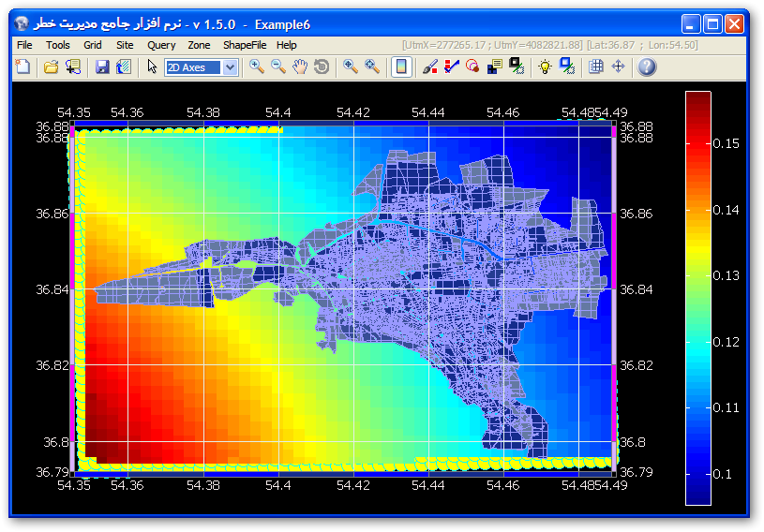Viewport: 764px width, 532px height.
Task: Open the 2D Axes dropdown
Action: pos(230,66)
